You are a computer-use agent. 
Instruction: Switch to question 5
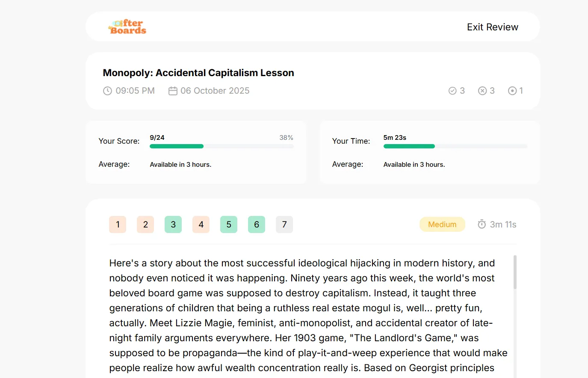coord(229,224)
